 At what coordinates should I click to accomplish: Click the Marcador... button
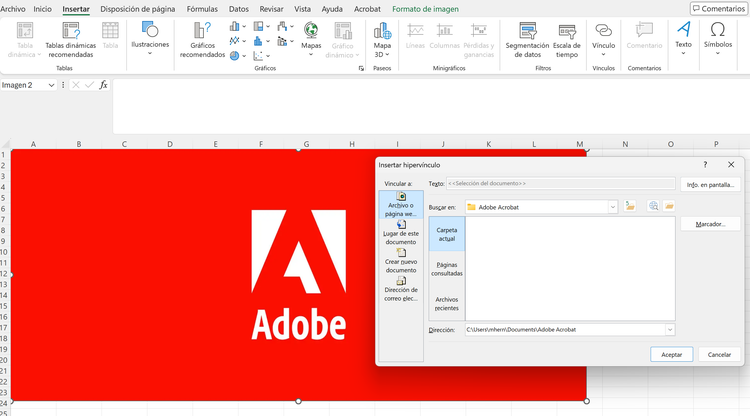click(710, 224)
